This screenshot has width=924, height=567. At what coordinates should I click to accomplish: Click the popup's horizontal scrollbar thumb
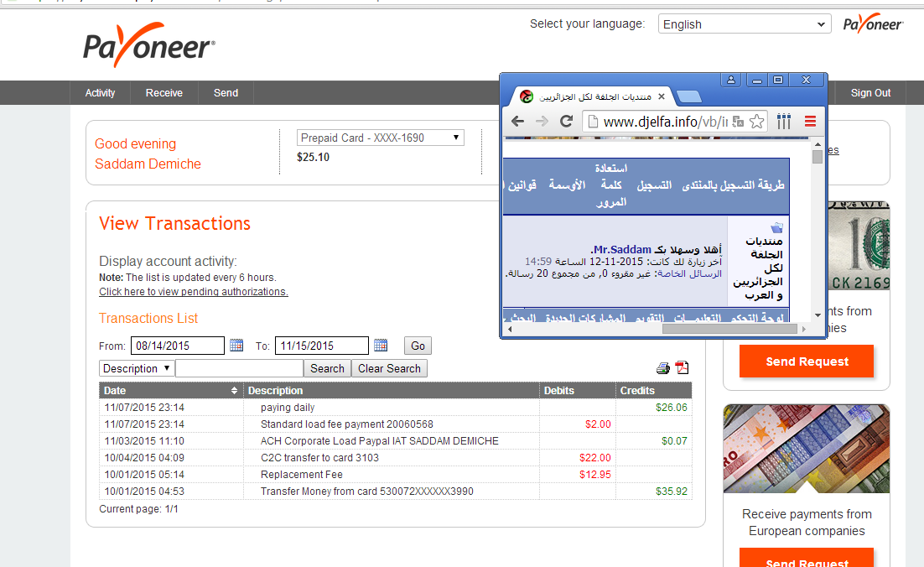(x=729, y=329)
